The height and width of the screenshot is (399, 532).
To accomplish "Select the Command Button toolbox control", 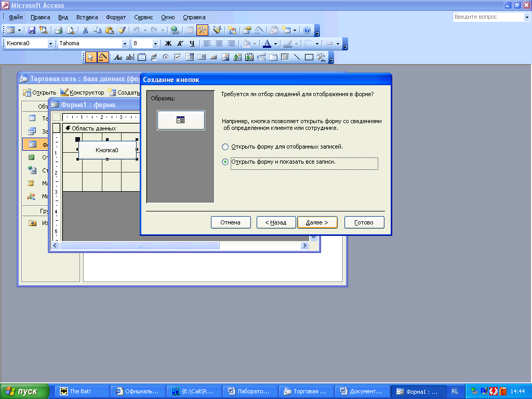I will coord(214,57).
